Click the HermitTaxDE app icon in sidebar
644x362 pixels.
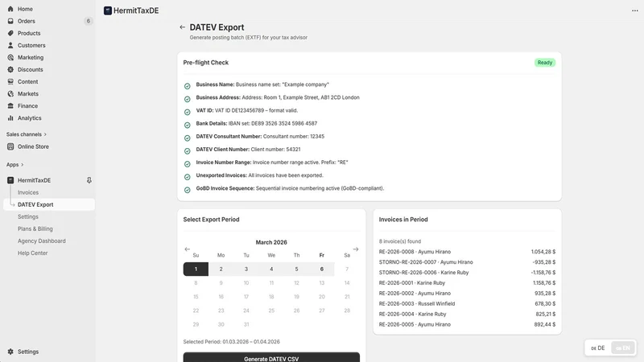(x=10, y=180)
